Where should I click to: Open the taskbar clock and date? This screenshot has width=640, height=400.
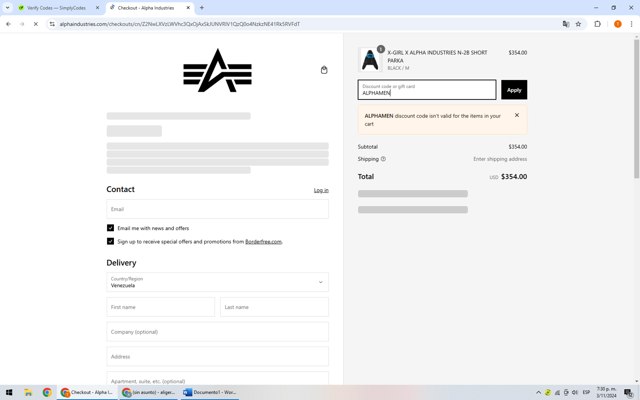pyautogui.click(x=607, y=392)
